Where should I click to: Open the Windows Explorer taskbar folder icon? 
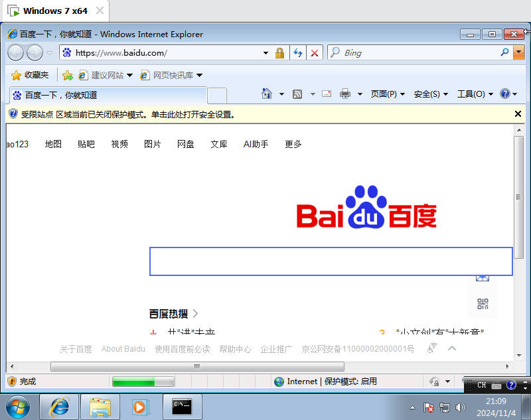[x=100, y=407]
